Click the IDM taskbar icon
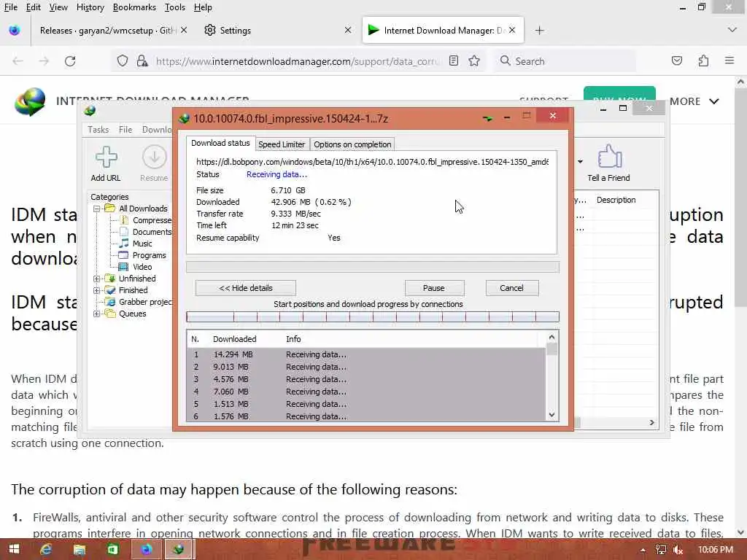 point(178,550)
